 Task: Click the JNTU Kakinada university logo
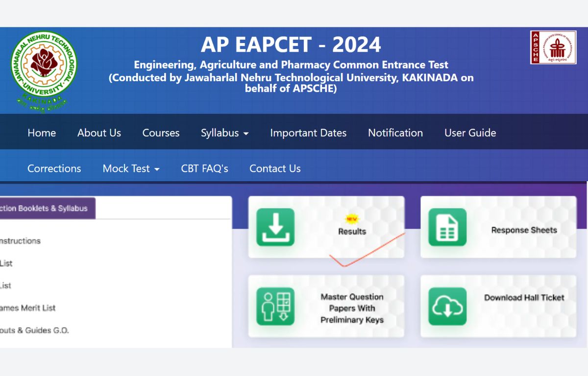pyautogui.click(x=44, y=71)
